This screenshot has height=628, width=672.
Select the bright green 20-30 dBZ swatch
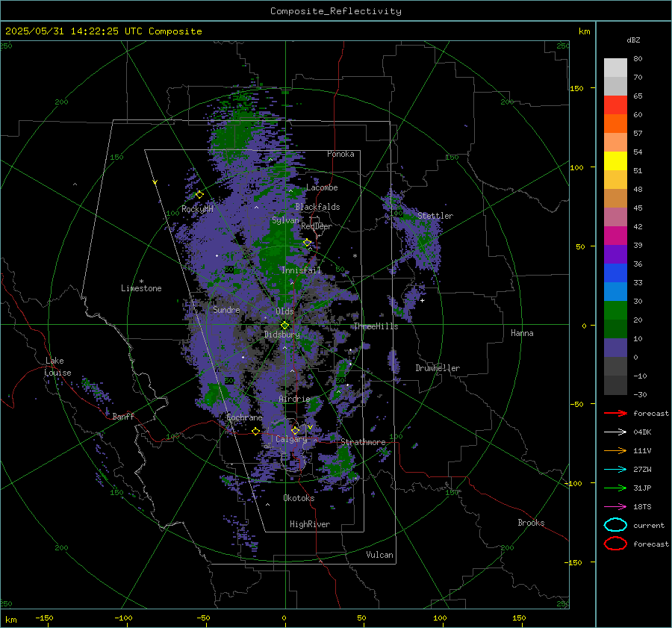click(x=615, y=311)
